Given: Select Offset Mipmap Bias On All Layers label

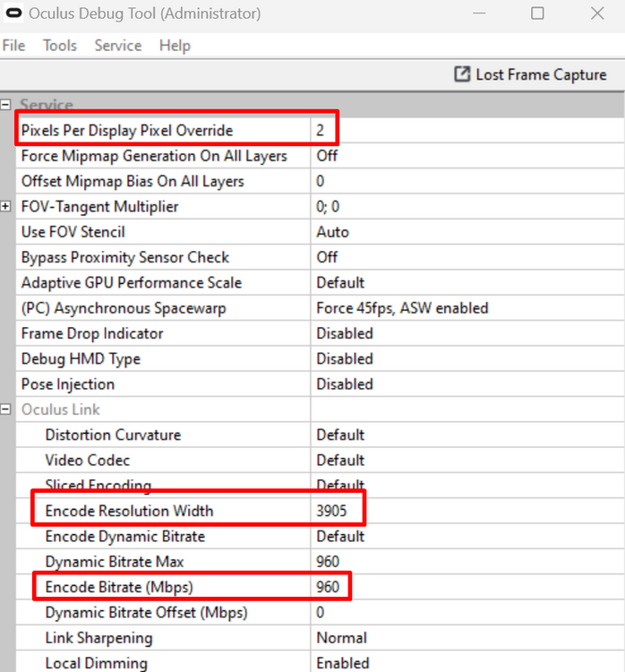Looking at the screenshot, I should (133, 181).
